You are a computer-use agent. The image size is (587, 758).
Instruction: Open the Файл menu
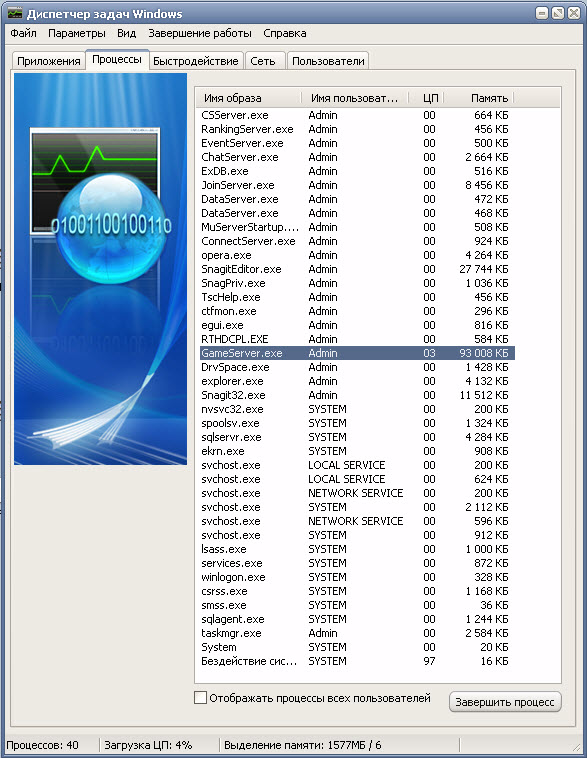tap(23, 33)
